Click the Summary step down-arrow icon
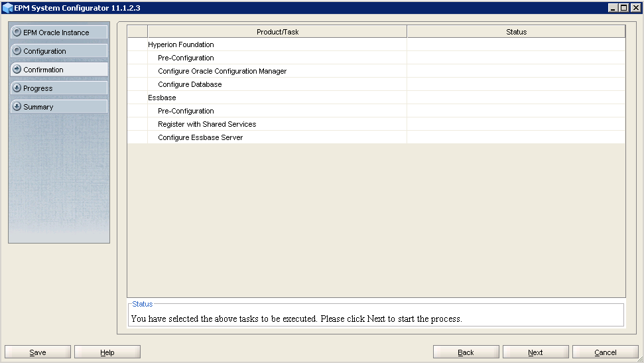 [17, 106]
